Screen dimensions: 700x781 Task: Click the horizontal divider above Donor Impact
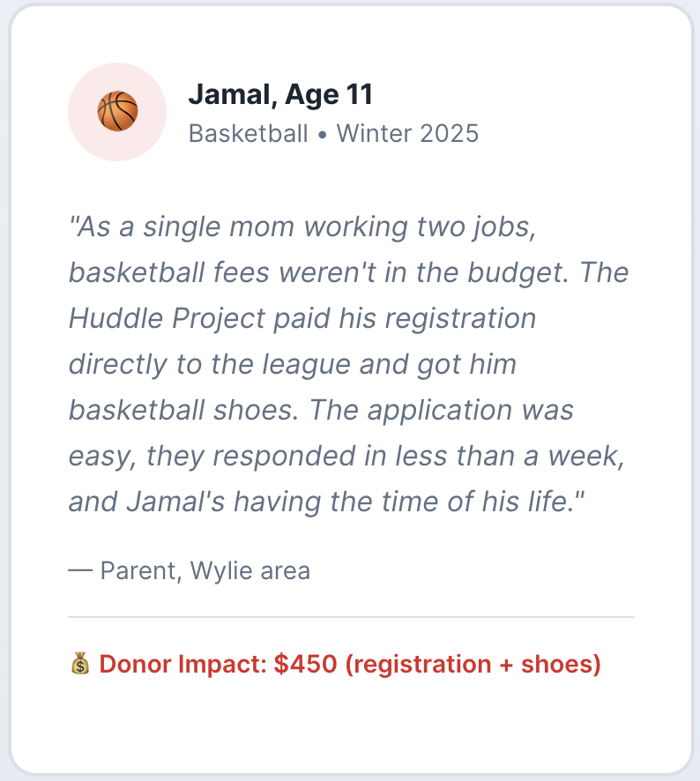click(351, 617)
